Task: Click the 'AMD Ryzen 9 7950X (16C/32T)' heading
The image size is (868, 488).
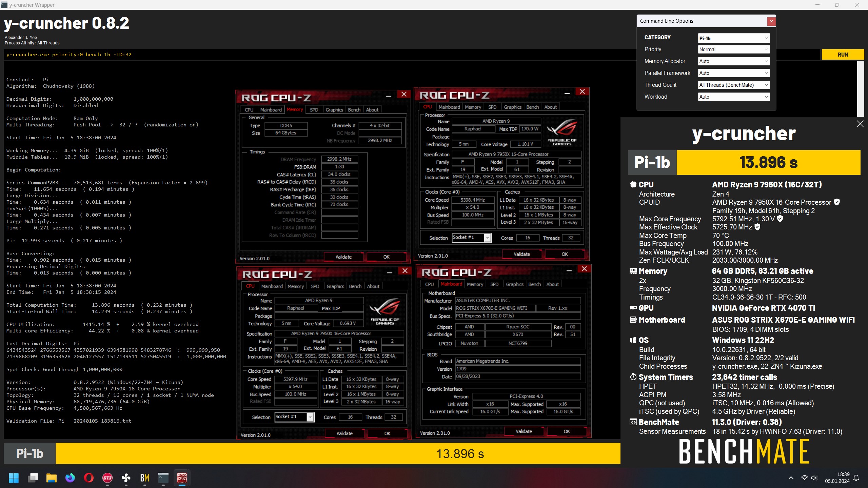Action: point(767,185)
